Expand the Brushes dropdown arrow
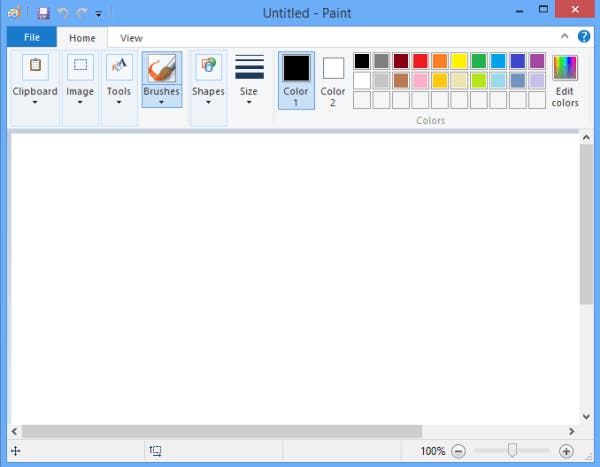This screenshot has height=467, width=600. click(x=161, y=102)
